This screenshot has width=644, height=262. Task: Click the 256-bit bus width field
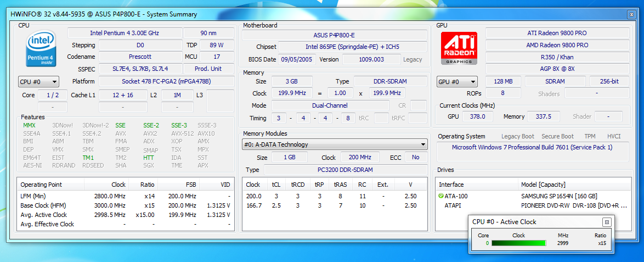coord(609,81)
